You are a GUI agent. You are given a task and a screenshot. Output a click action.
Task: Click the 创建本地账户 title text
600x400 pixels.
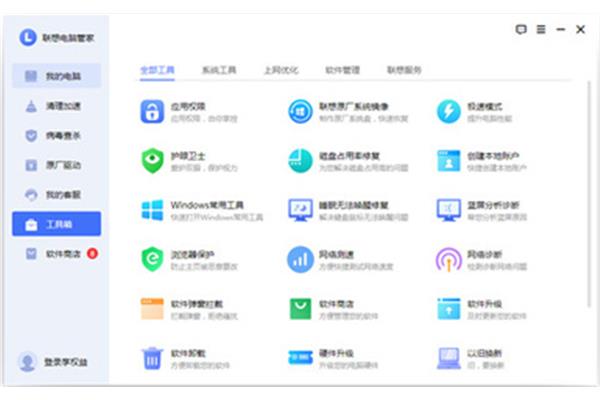(x=493, y=156)
